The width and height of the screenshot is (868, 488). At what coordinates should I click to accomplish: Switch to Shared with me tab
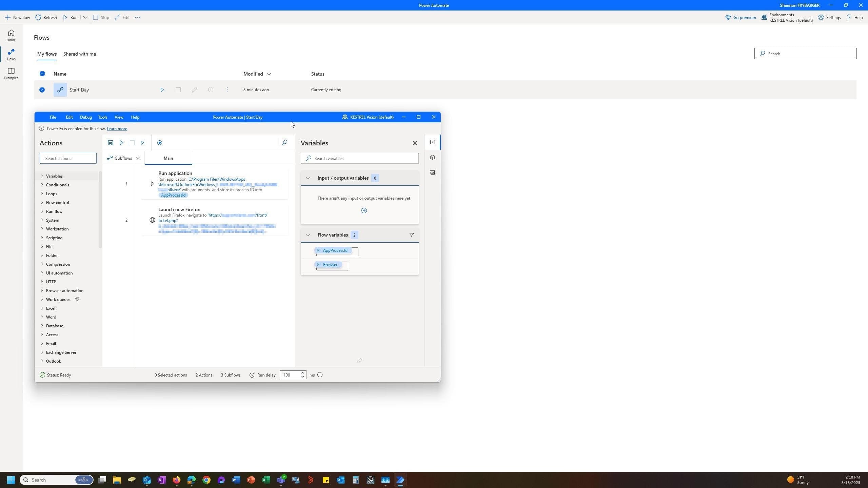(80, 54)
